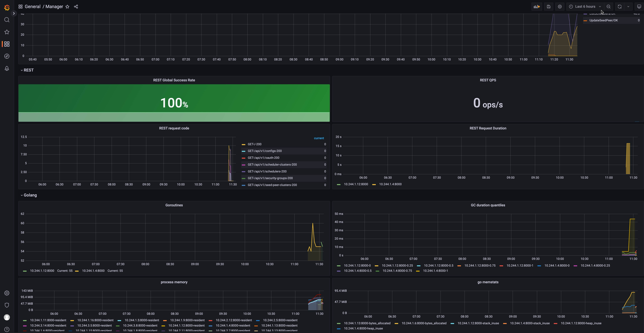Mark dashboard as favorite star
Screen dimensions: 644x333
pyautogui.click(x=67, y=7)
